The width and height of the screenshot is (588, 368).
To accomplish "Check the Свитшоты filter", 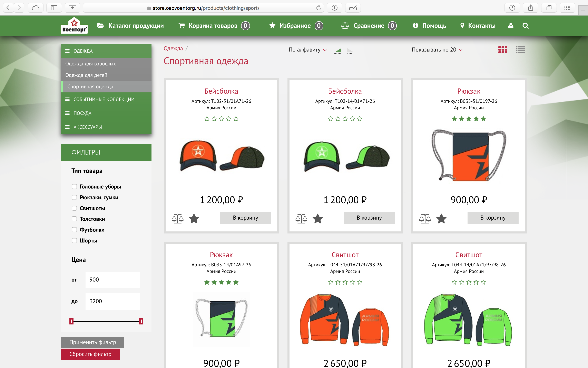I will tap(74, 208).
